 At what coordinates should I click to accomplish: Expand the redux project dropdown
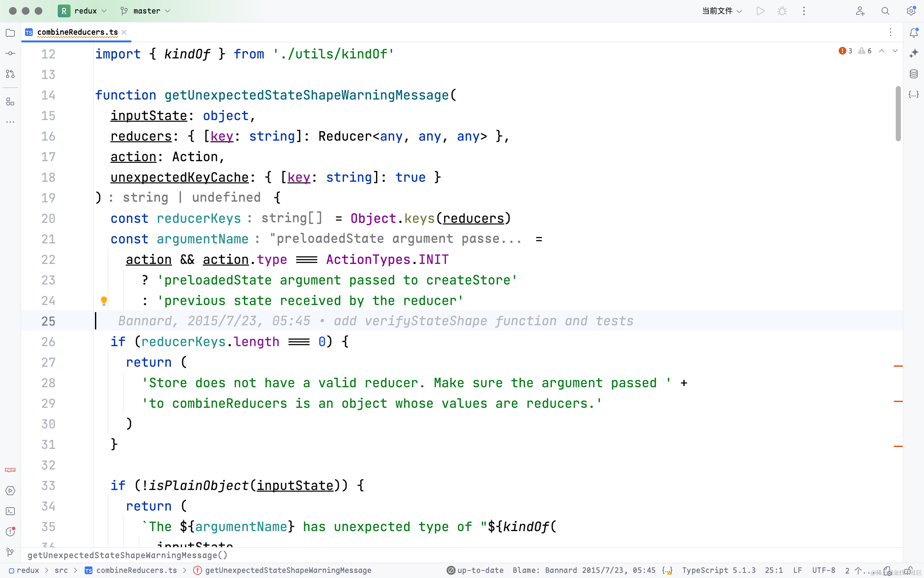(82, 11)
